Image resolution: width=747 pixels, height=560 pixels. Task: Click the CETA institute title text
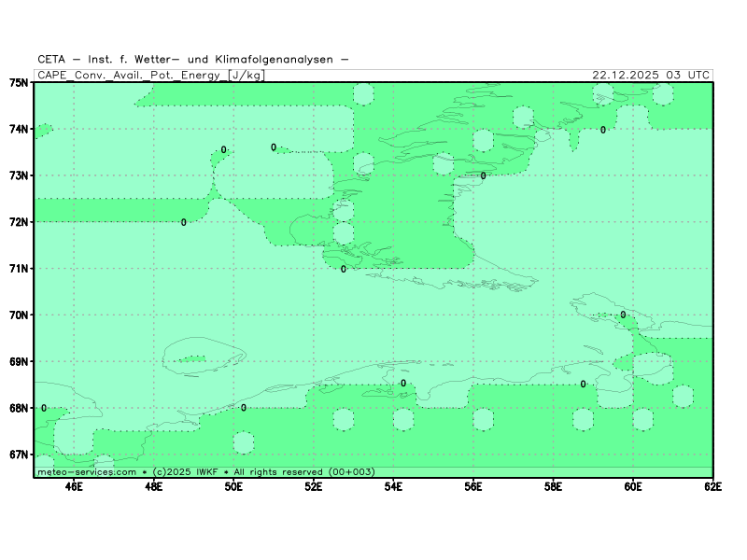pyautogui.click(x=193, y=60)
